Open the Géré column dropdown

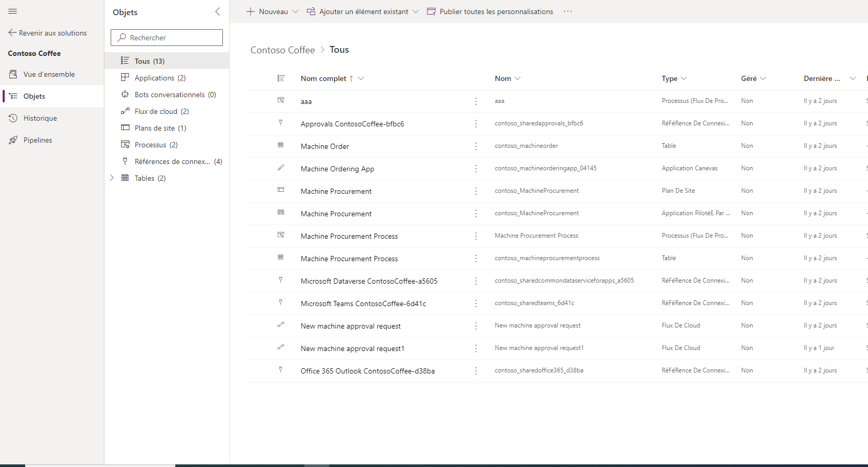pos(763,78)
